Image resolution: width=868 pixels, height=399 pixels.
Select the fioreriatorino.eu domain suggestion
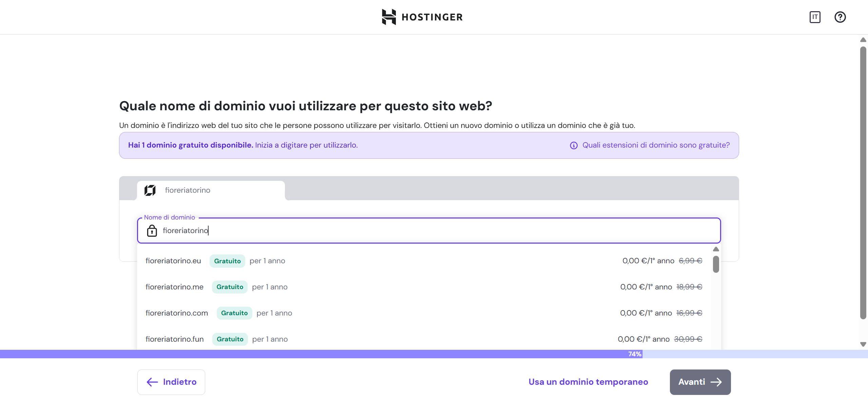[x=173, y=261]
